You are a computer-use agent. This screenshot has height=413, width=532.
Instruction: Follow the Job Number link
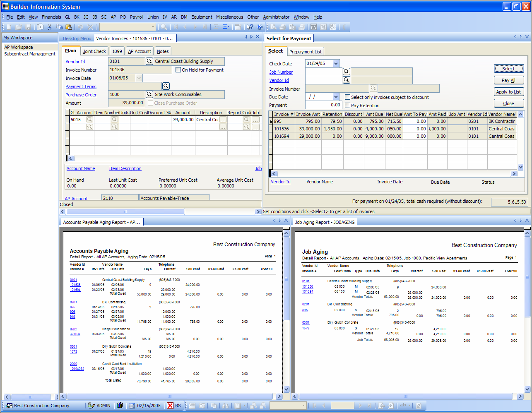click(x=281, y=72)
